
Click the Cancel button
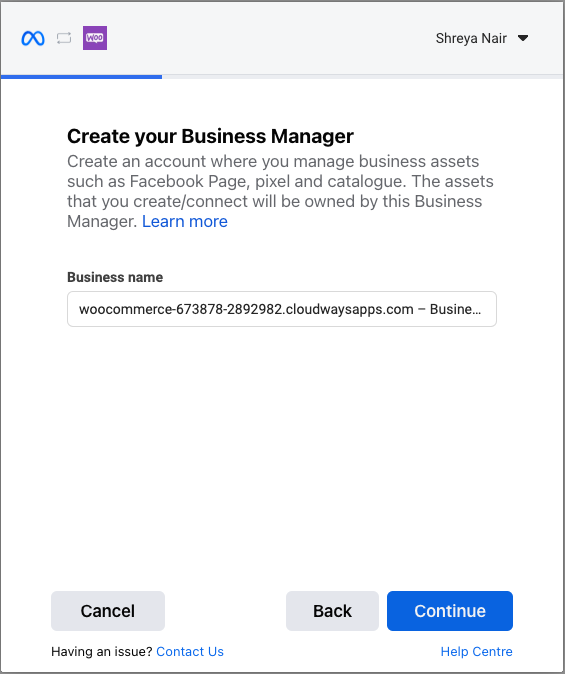coord(108,611)
